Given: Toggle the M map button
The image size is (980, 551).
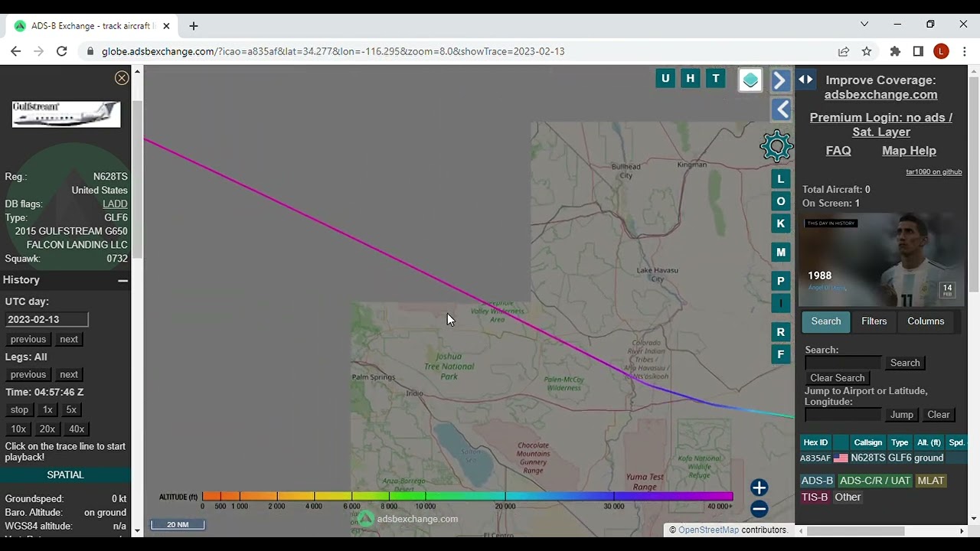Looking at the screenshot, I should click(x=781, y=252).
